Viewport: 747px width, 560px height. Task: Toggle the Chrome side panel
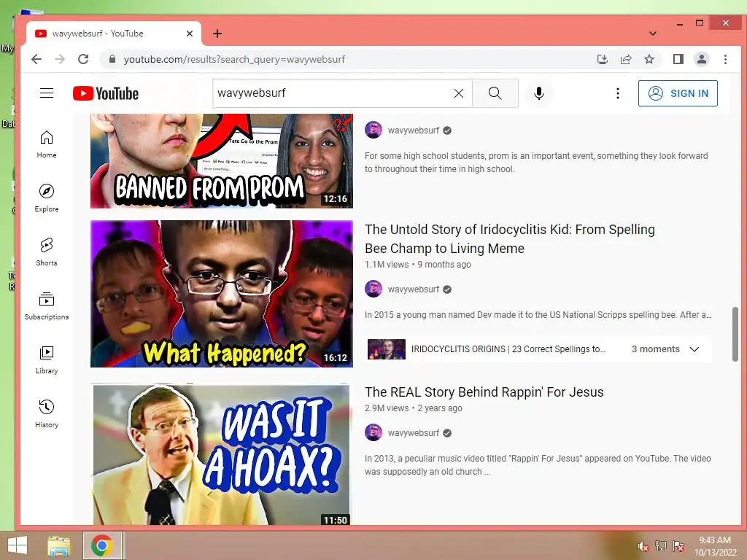click(x=678, y=59)
